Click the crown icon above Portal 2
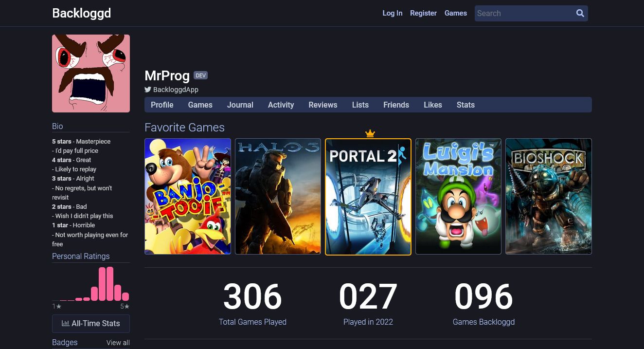 [370, 133]
